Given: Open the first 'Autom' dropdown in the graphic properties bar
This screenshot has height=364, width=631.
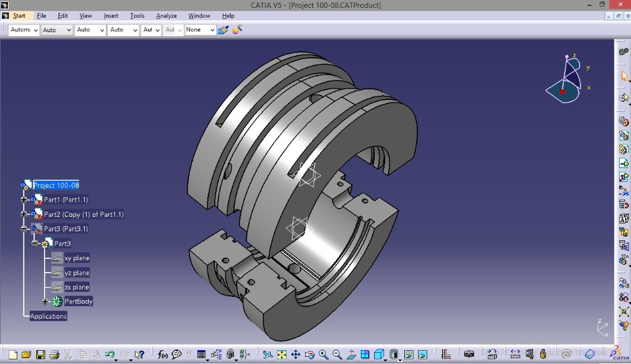Looking at the screenshot, I should coord(24,30).
